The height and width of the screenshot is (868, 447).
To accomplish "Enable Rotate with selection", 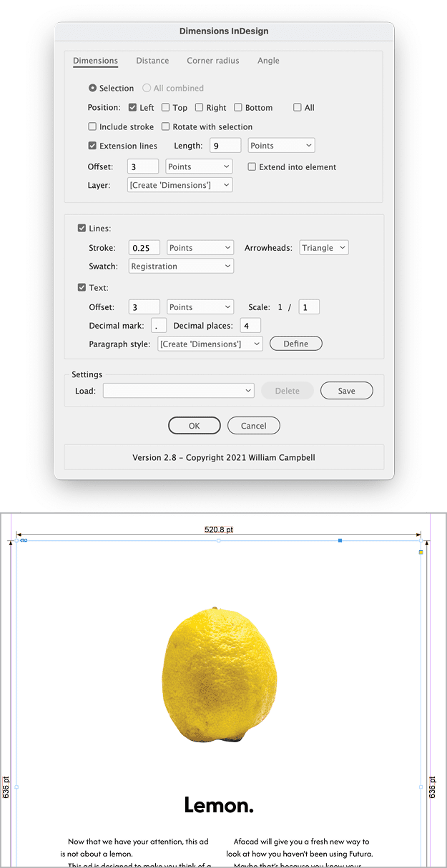I will (165, 126).
